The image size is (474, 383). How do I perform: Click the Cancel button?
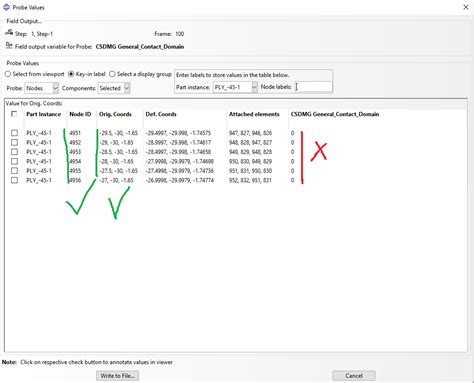[354, 376]
